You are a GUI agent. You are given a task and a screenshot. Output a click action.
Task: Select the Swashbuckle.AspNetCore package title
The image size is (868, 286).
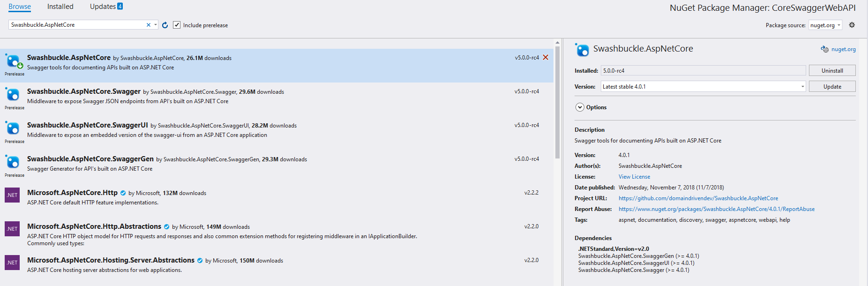69,58
